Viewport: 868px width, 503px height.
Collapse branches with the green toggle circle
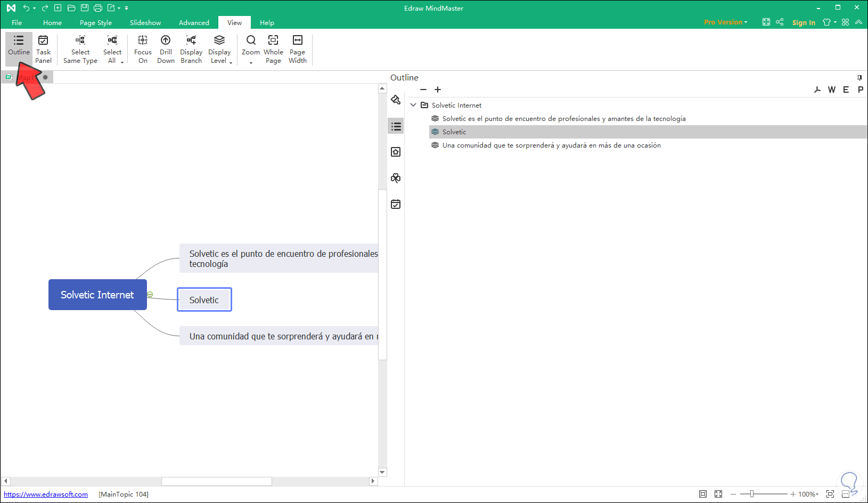click(x=150, y=295)
